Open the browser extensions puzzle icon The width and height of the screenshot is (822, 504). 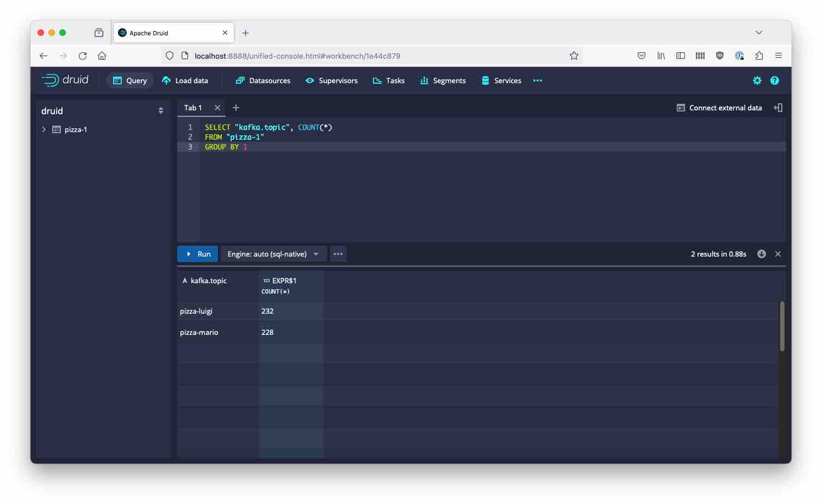point(759,55)
